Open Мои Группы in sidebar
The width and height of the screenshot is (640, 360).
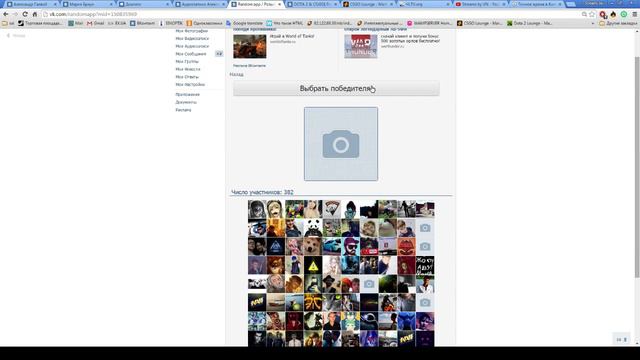point(187,62)
